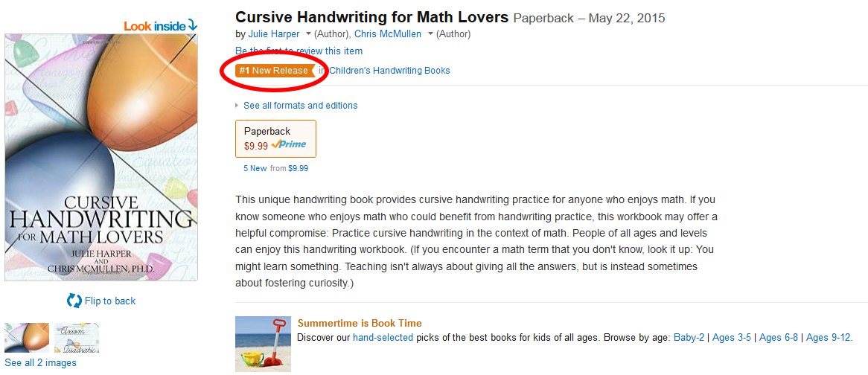868x375 pixels.
Task: Click the large book cover image
Action: tap(101, 158)
